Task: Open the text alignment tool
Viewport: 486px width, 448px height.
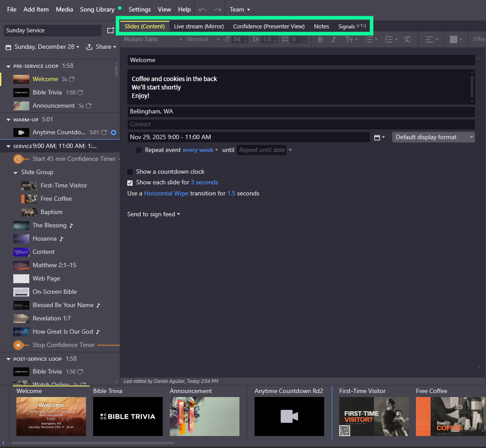Action: [x=432, y=39]
